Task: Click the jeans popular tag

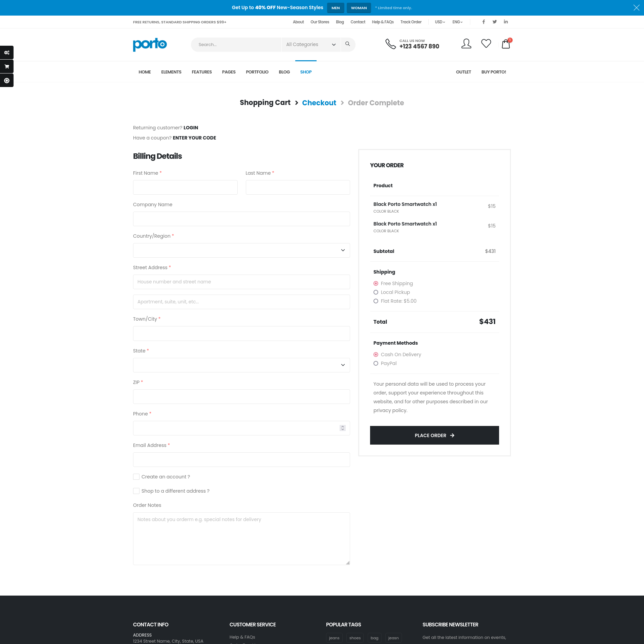Action: [x=334, y=638]
